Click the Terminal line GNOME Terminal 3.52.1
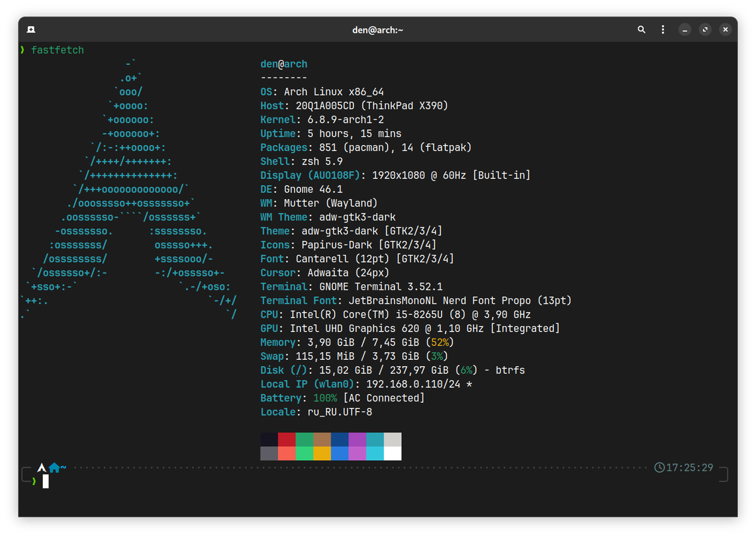Image resolution: width=756 pixels, height=537 pixels. [352, 286]
